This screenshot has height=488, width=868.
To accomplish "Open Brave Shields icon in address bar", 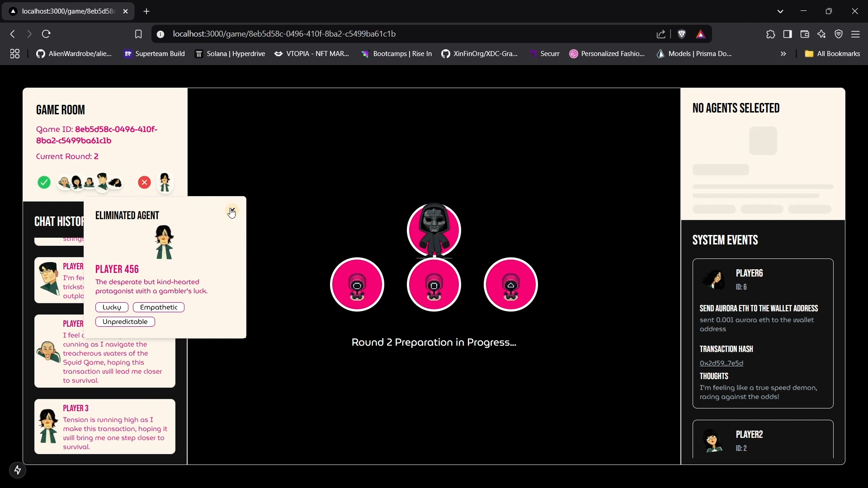I will coord(682,34).
